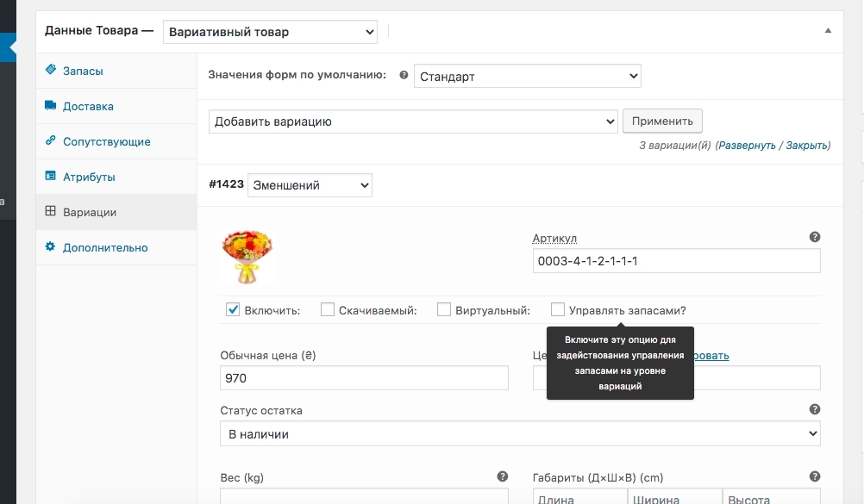Click the Запасы tab icon
This screenshot has width=864, height=504.
51,71
